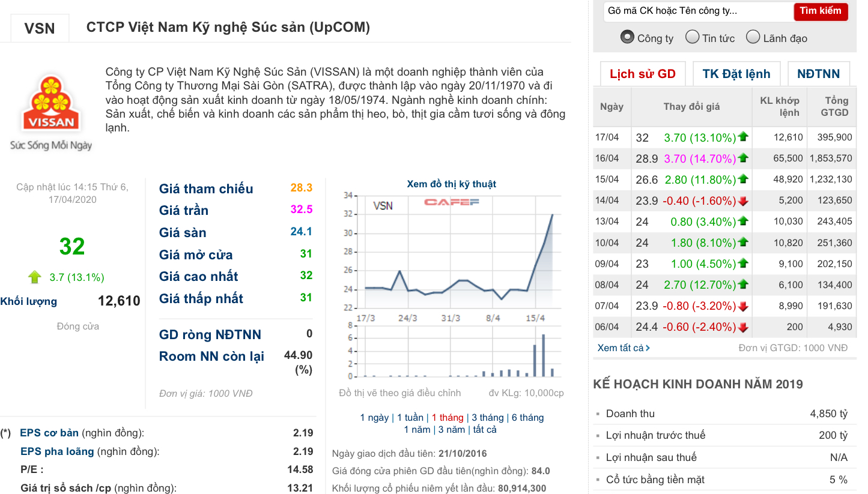Click the Thay đổi giá column header
This screenshot has height=494, width=868.
691,106
